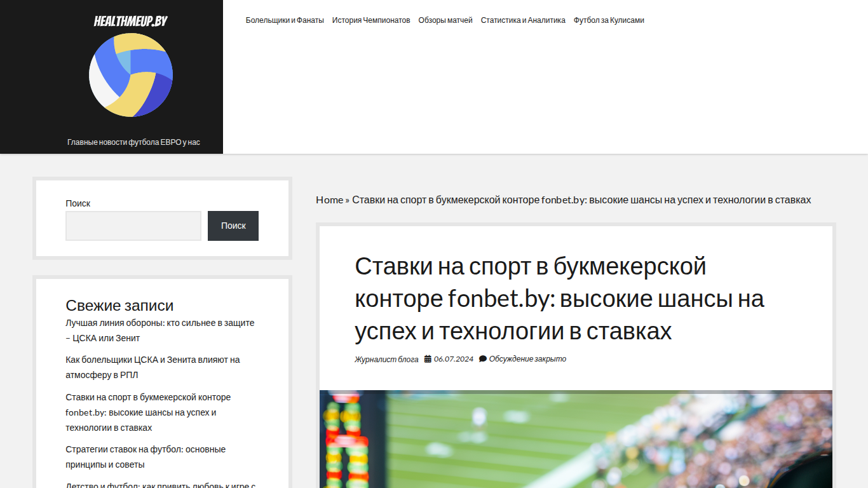The image size is (868, 488).
Task: Click the volleyball site logo
Action: tap(131, 75)
